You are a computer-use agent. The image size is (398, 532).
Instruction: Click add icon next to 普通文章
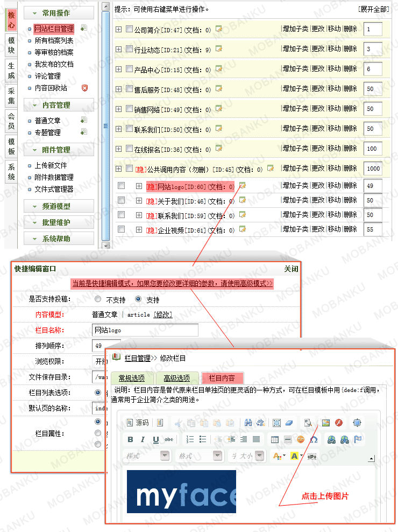(84, 120)
